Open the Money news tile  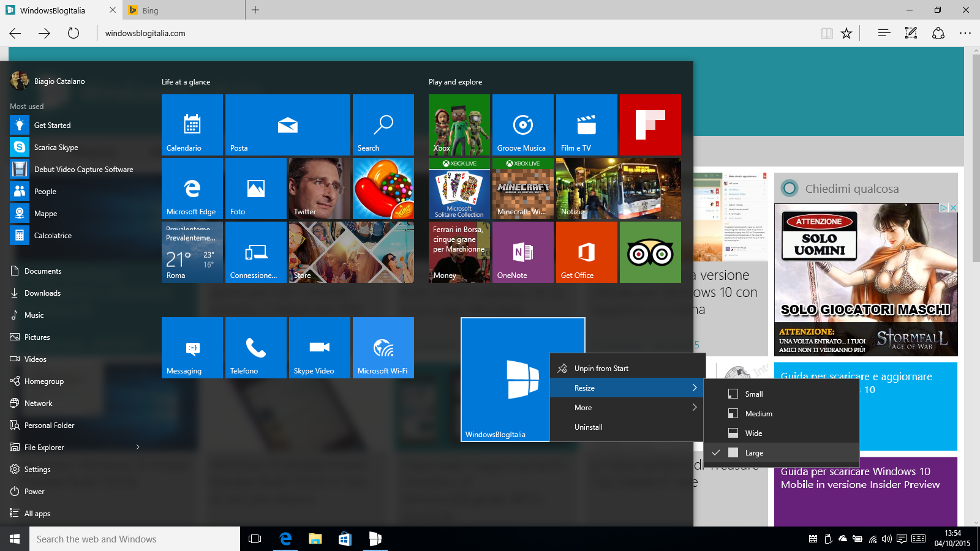(459, 252)
